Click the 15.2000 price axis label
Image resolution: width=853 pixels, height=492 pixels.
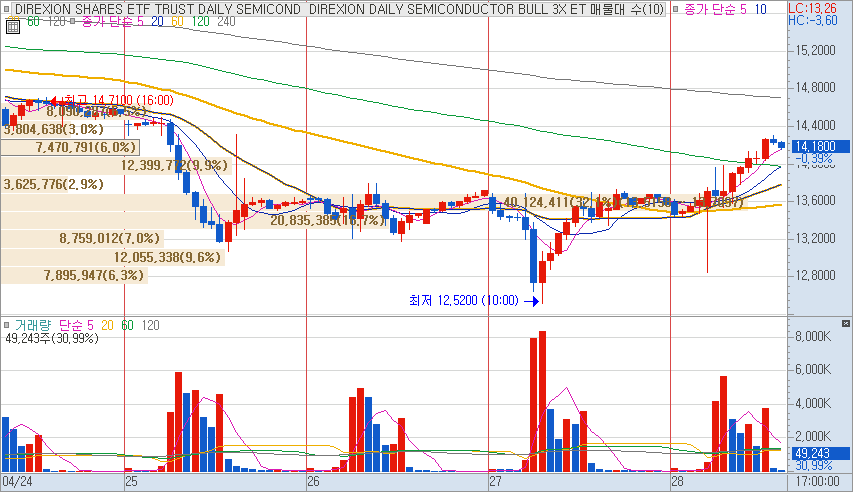point(815,51)
